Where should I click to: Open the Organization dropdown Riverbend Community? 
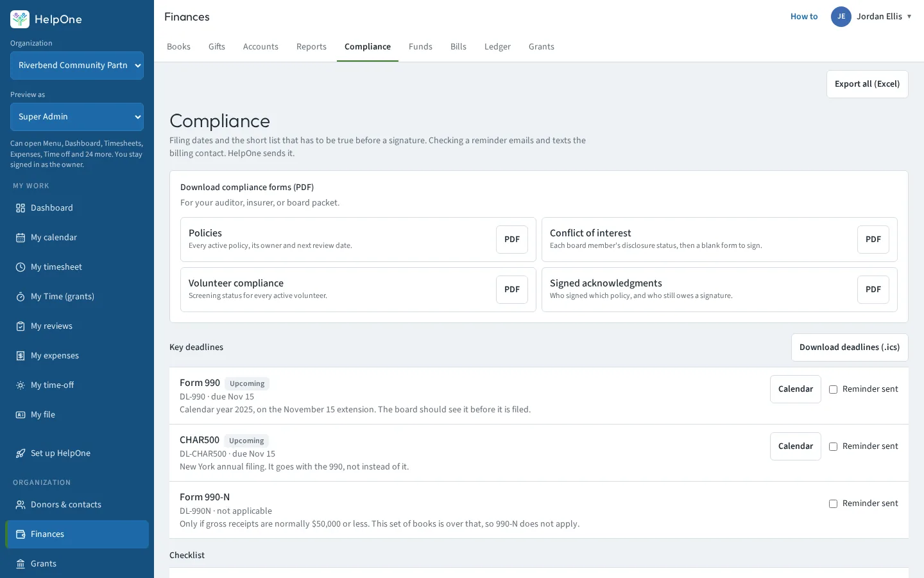pyautogui.click(x=77, y=66)
